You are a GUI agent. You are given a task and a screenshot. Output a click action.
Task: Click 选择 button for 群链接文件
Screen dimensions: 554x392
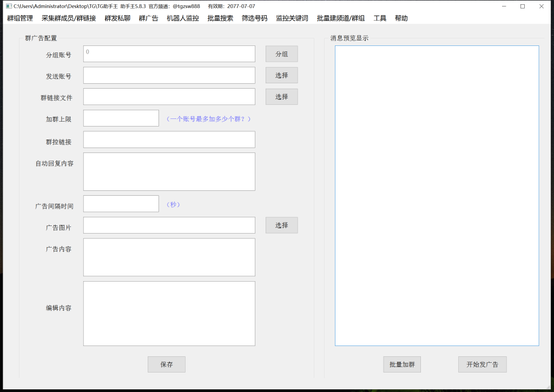coord(281,97)
